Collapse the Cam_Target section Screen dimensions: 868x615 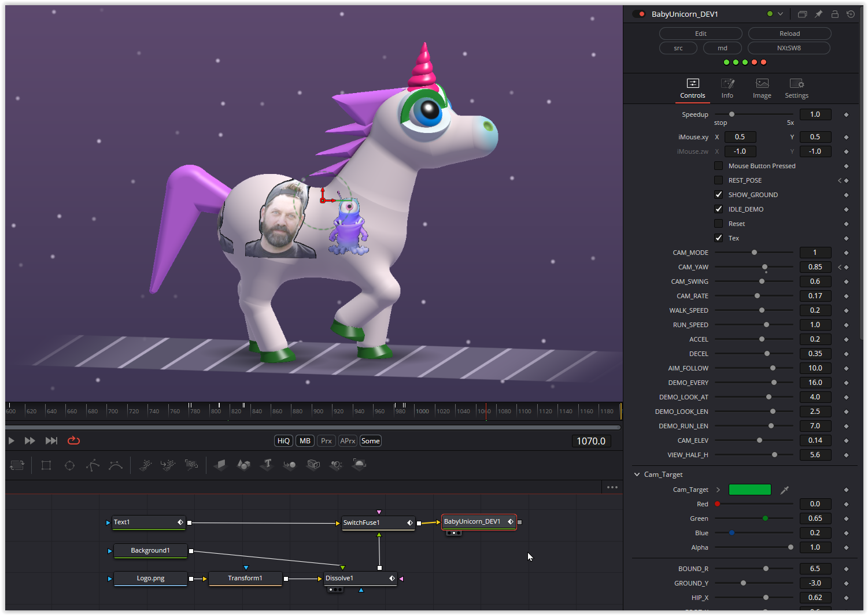coord(637,475)
